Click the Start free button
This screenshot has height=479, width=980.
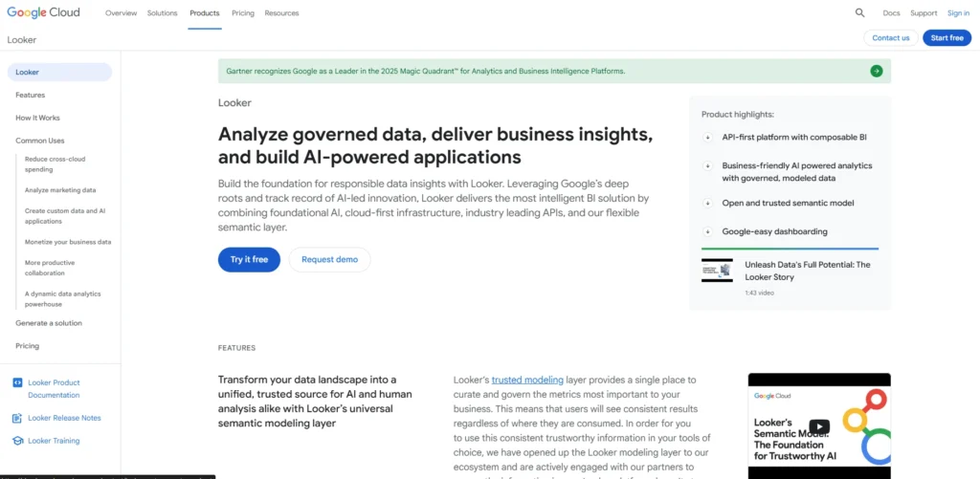click(947, 37)
